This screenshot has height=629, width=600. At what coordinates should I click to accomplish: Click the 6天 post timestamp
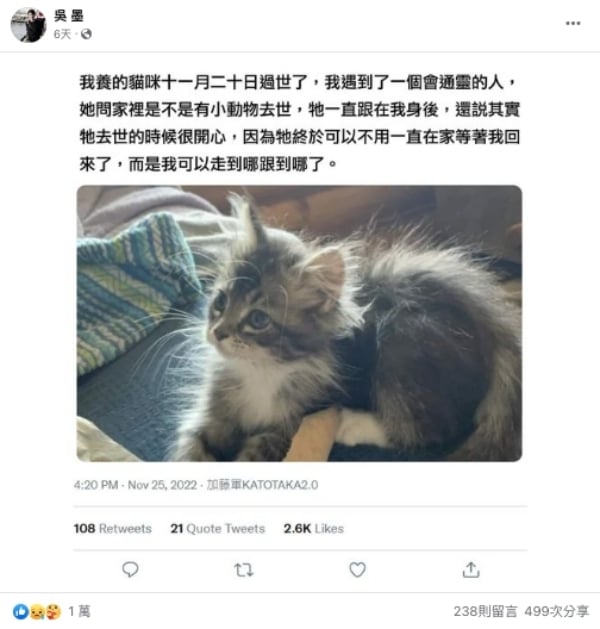click(62, 34)
